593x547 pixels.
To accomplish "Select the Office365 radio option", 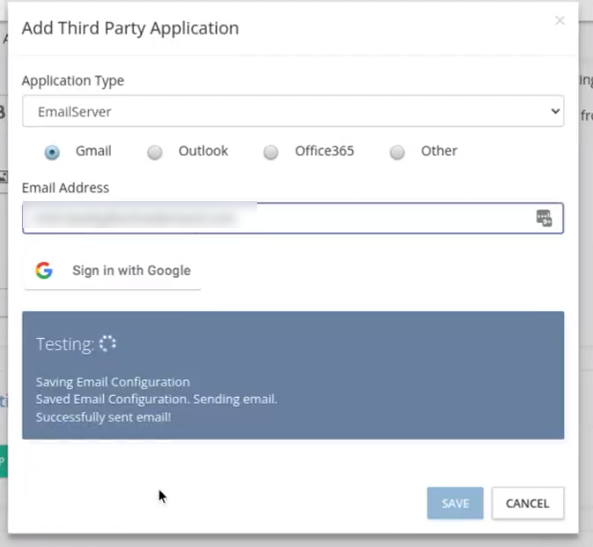I will [x=271, y=152].
